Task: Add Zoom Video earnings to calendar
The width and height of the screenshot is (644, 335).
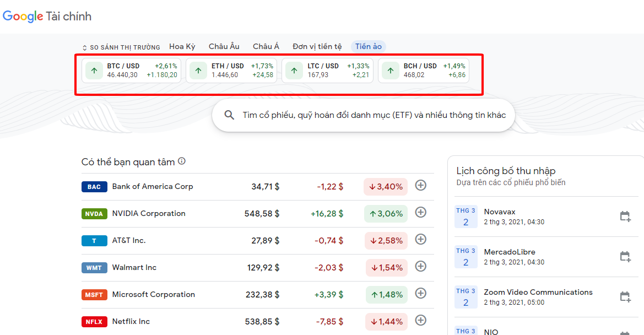Action: [x=625, y=297]
